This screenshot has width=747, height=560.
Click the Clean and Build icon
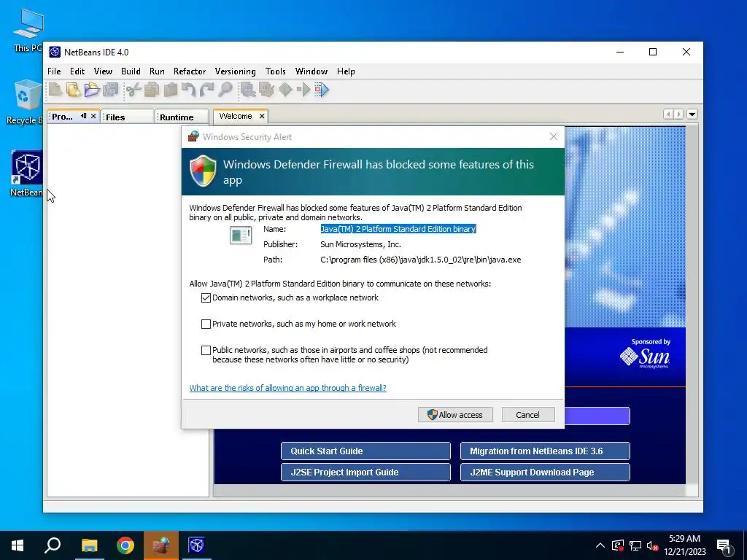click(267, 90)
